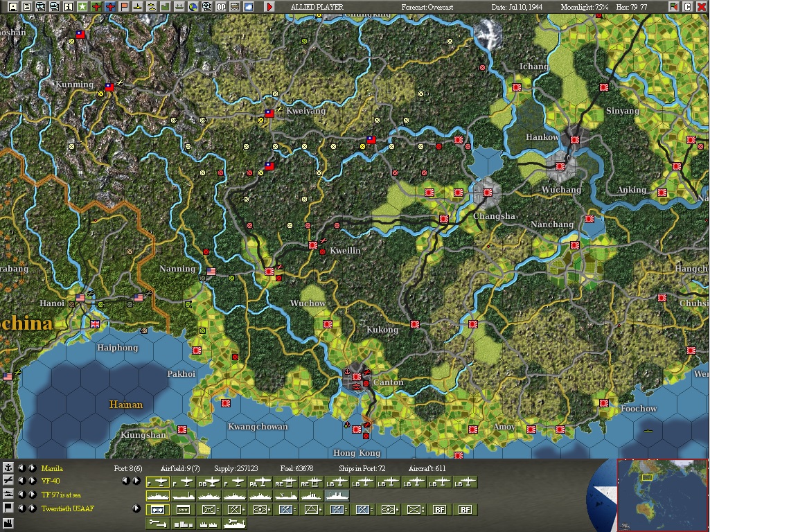This screenshot has height=532, width=798.
Task: Click the building blocks icon in bottom row
Action: pos(183,524)
